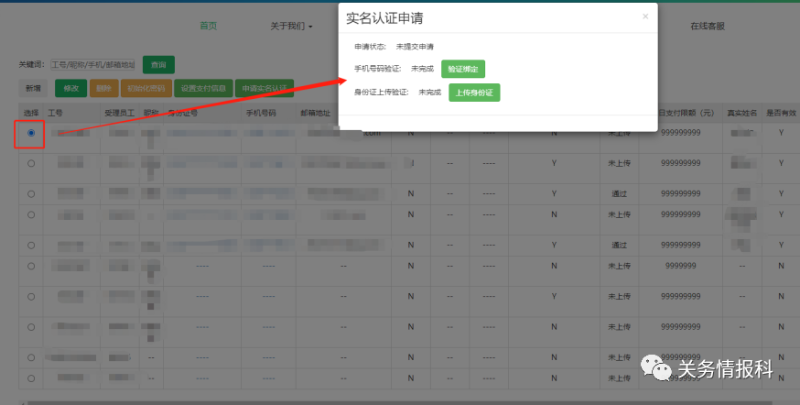Close the 实名认证申请 dialog with the X
This screenshot has height=405, width=800.
point(645,16)
